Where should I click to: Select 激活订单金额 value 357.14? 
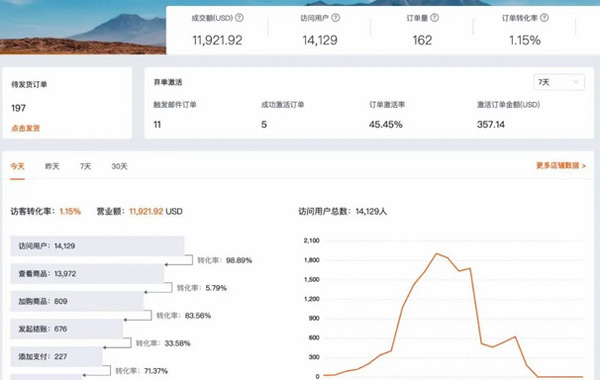click(491, 124)
